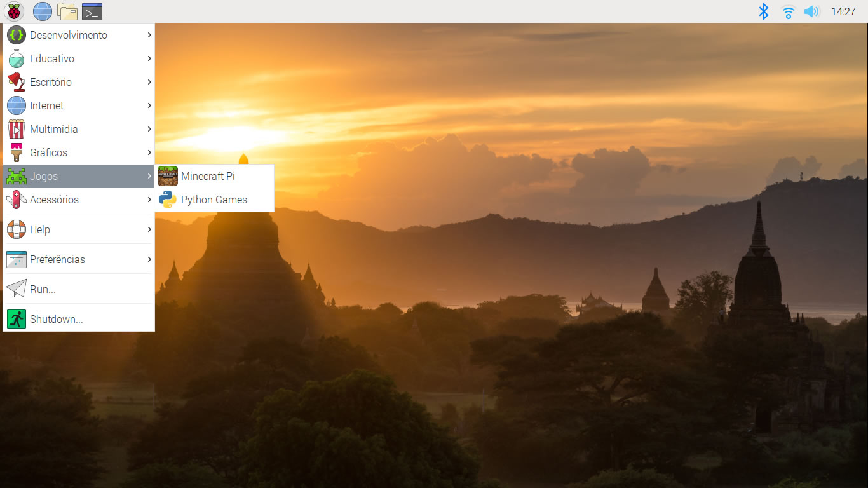Image resolution: width=868 pixels, height=488 pixels.
Task: Expand the Internet submenu arrow
Action: [x=149, y=105]
